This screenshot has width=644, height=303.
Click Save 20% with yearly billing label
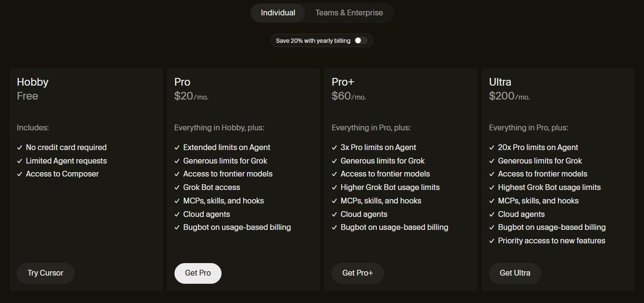(x=313, y=41)
